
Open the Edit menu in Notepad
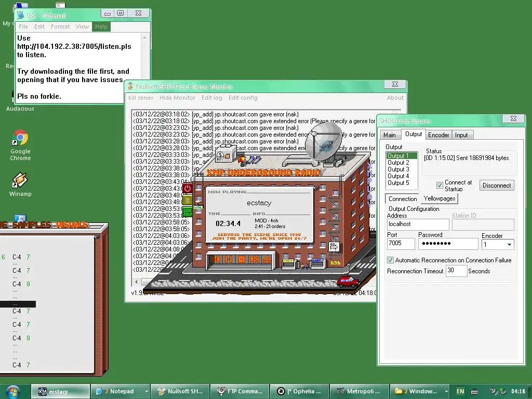click(x=39, y=26)
